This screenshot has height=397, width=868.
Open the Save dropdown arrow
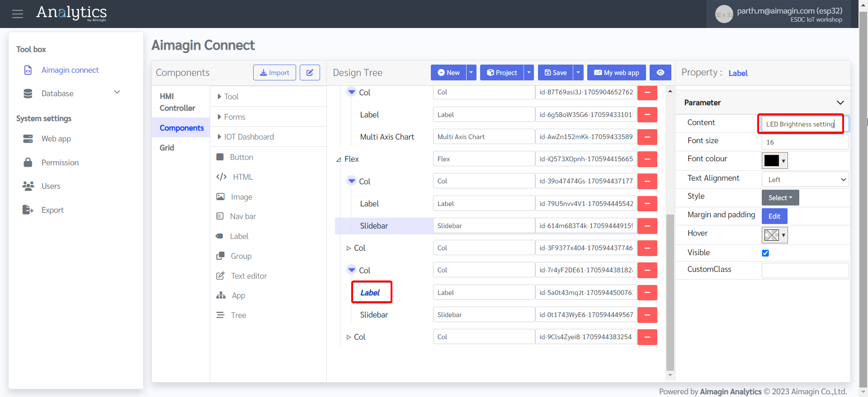click(x=578, y=73)
